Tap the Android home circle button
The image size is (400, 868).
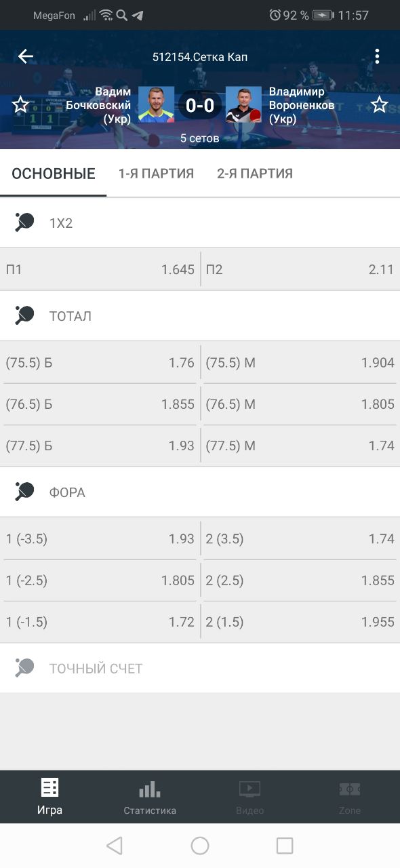[200, 845]
